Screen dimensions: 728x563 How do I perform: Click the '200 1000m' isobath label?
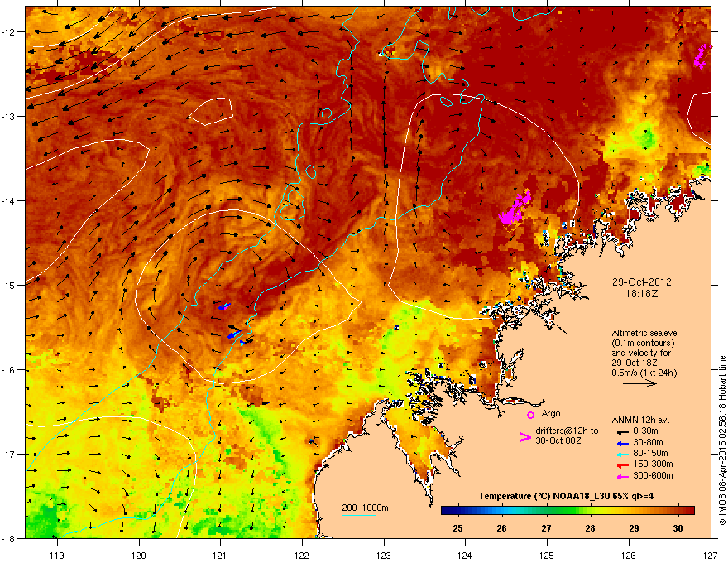tap(365, 508)
